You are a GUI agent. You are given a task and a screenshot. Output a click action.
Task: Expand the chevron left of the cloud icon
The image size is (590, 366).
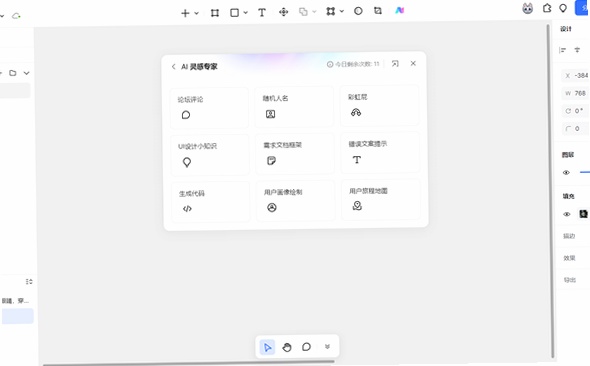(x=2, y=16)
